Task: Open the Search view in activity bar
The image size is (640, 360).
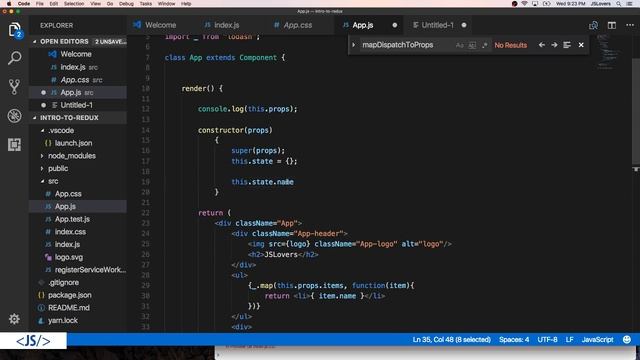Action: tap(14, 58)
